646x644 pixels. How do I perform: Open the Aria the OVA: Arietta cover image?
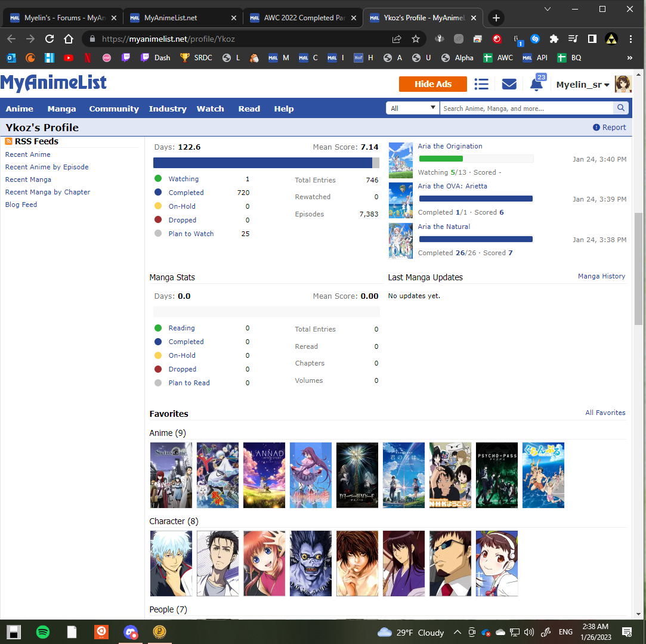(x=400, y=200)
